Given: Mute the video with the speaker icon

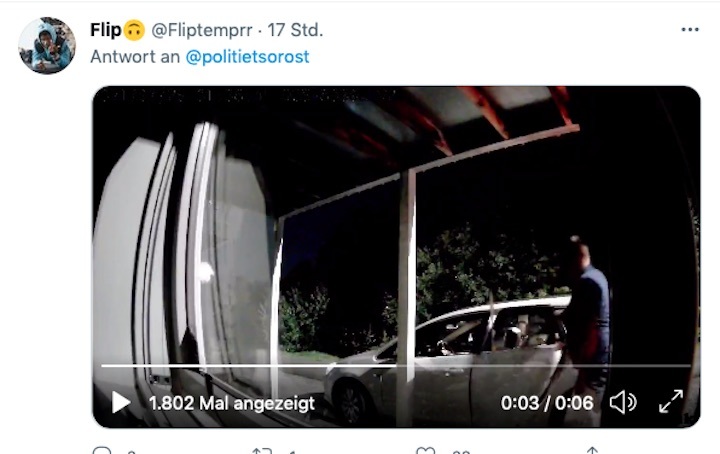Looking at the screenshot, I should pos(623,402).
